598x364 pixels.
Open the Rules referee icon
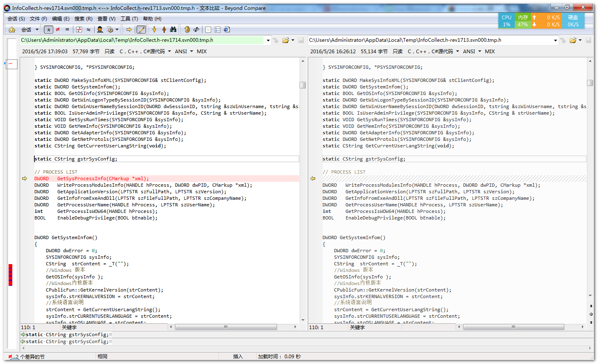(100, 29)
